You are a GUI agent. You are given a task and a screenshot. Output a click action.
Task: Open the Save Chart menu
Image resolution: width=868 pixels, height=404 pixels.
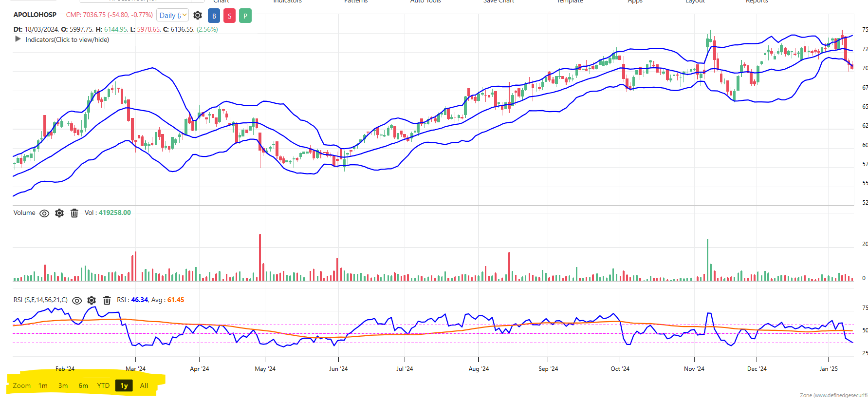pyautogui.click(x=499, y=1)
